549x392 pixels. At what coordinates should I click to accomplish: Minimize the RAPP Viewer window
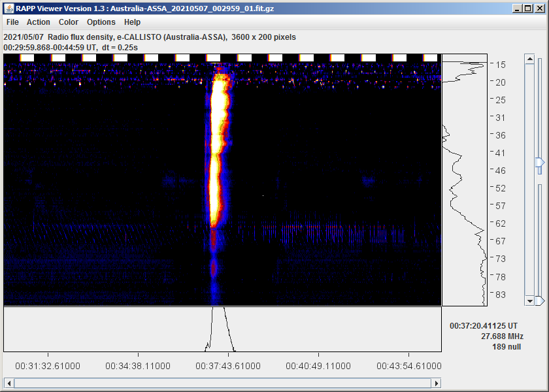coord(517,8)
